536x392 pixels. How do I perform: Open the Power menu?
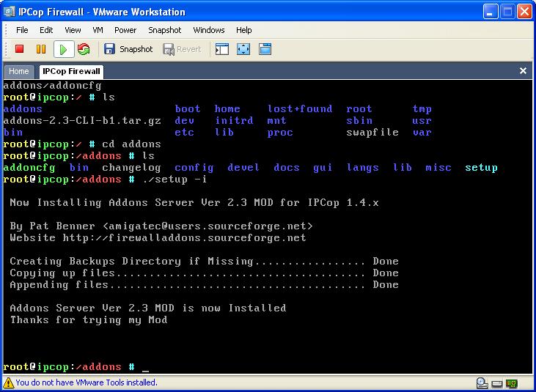tap(125, 30)
